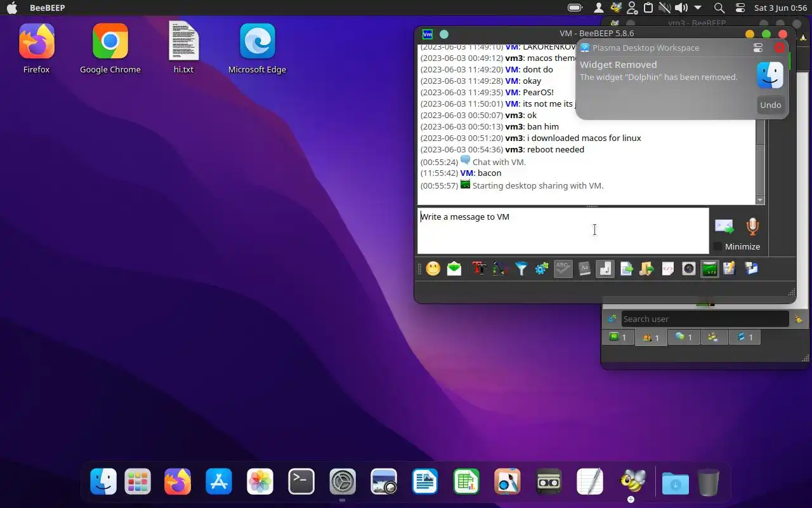Image resolution: width=812 pixels, height=508 pixels.
Task: Click the blue floppy disks icon in toolbar
Action: [x=751, y=269]
